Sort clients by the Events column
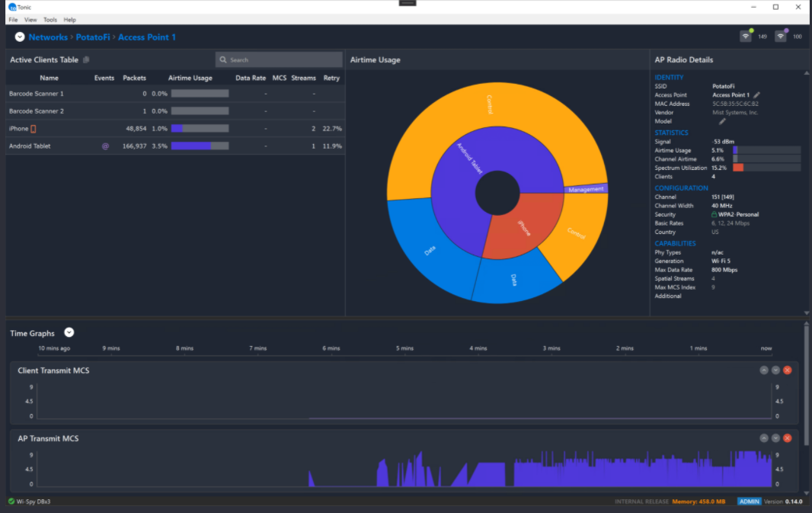The width and height of the screenshot is (812, 513). 104,79
